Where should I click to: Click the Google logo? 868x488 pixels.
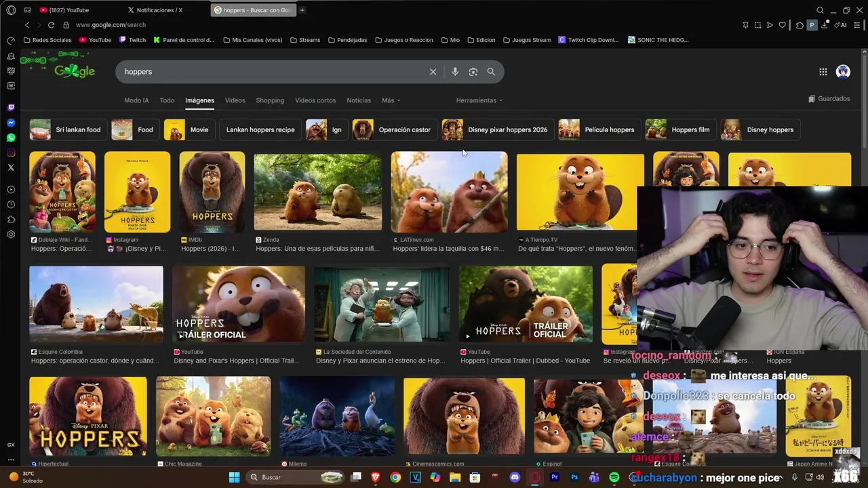pyautogui.click(x=75, y=70)
